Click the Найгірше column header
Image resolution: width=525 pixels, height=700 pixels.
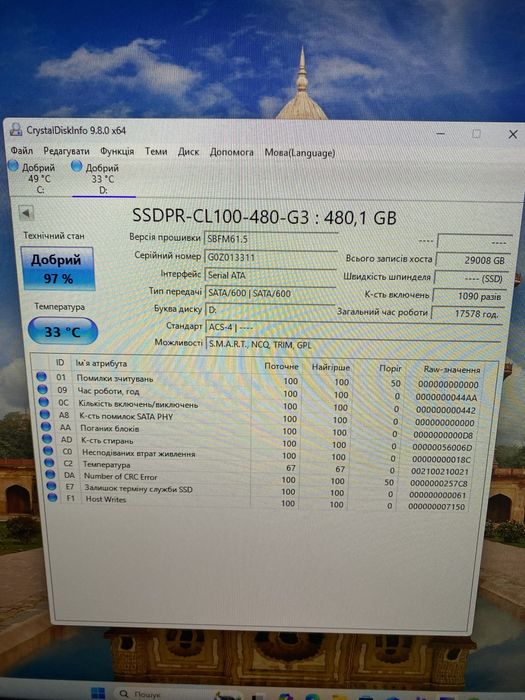(x=331, y=367)
